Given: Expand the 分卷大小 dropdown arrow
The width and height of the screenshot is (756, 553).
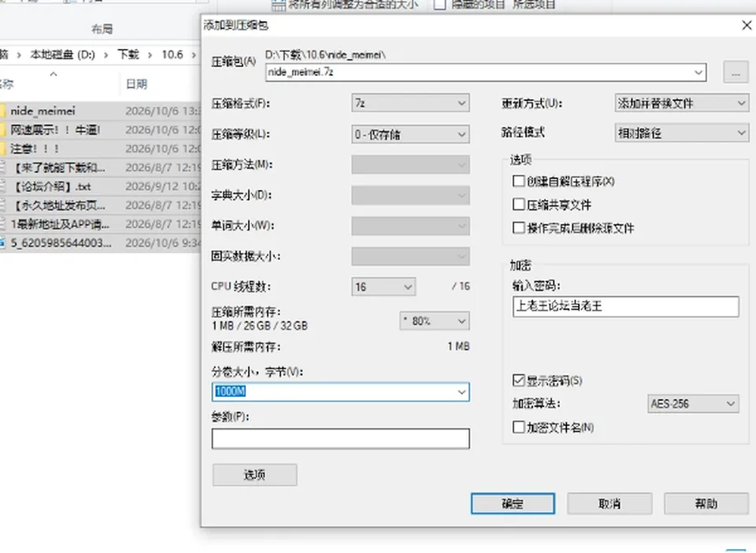Looking at the screenshot, I should click(461, 392).
